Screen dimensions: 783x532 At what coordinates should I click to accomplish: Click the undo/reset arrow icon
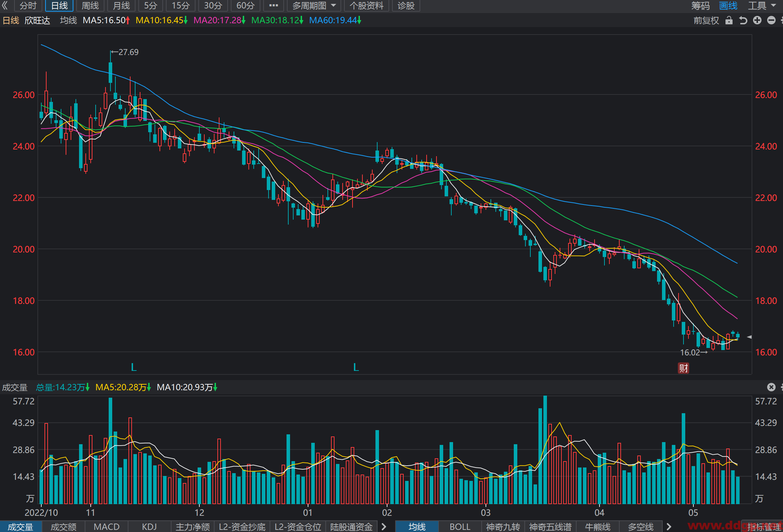click(x=743, y=20)
